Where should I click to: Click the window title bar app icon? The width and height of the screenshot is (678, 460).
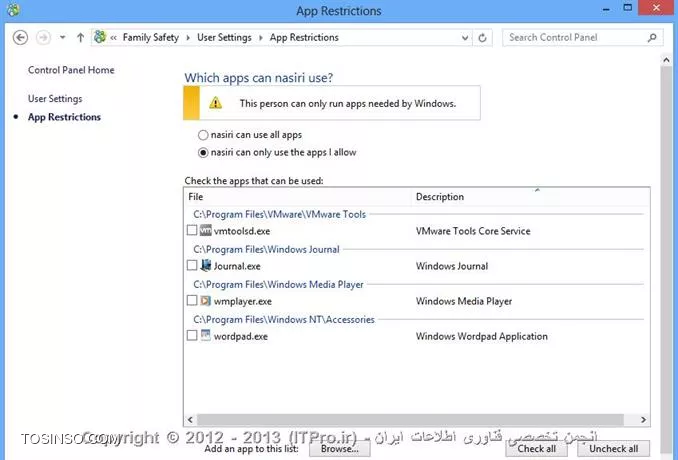13,10
